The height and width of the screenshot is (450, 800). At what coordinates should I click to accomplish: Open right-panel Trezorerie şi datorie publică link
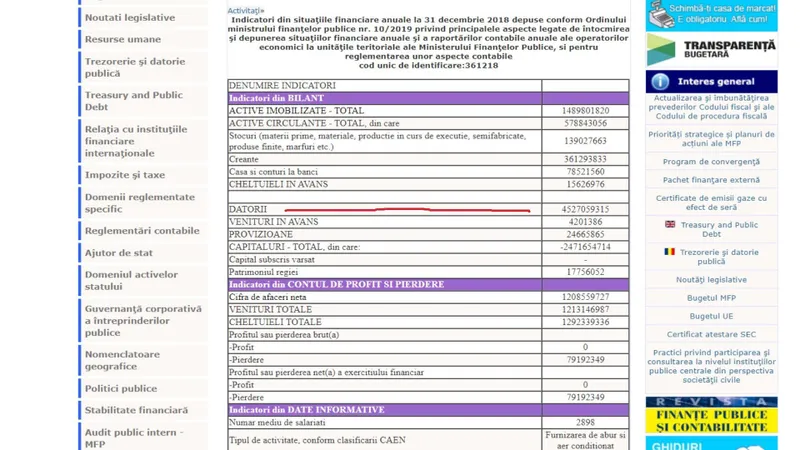(x=719, y=257)
